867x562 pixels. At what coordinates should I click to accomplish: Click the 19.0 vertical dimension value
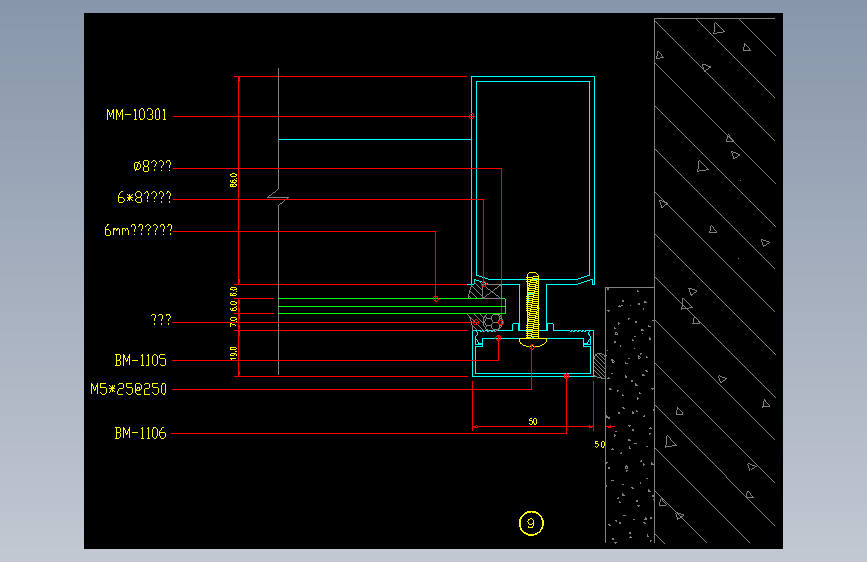click(233, 353)
